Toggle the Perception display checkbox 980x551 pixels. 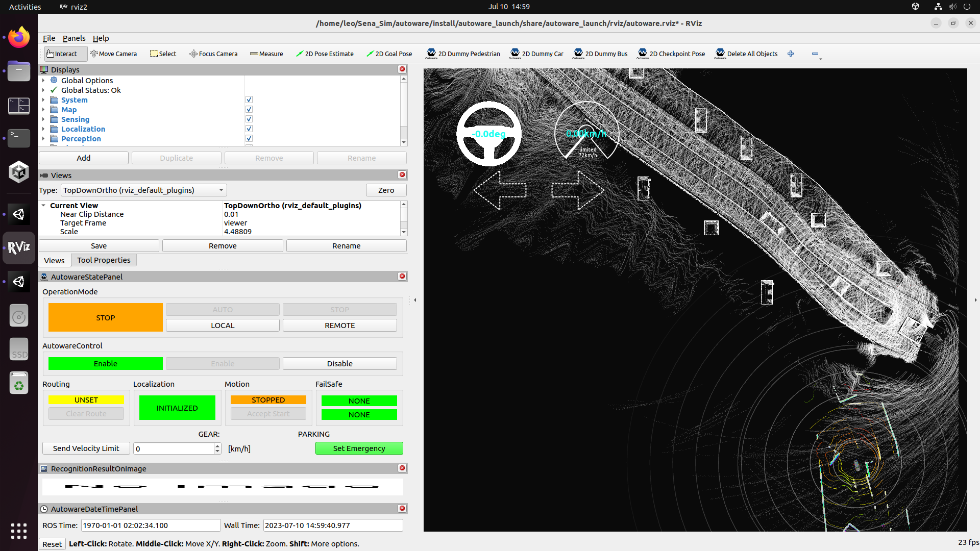coord(249,138)
